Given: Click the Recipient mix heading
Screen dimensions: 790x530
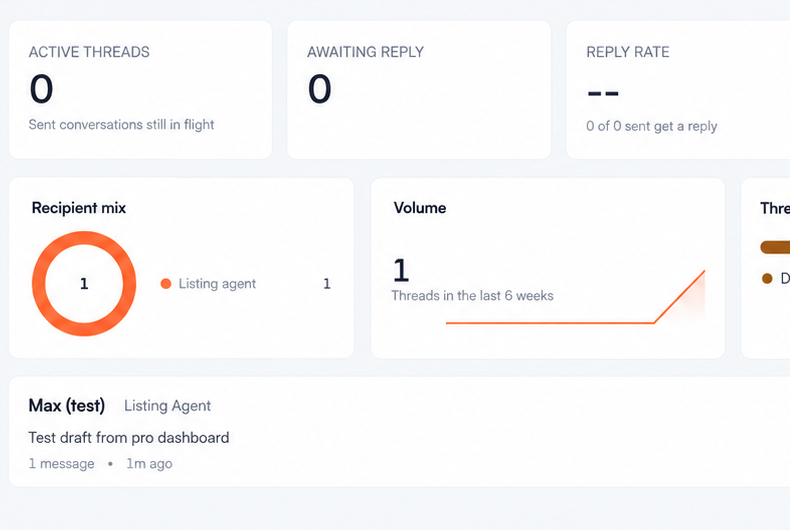Looking at the screenshot, I should tap(79, 208).
